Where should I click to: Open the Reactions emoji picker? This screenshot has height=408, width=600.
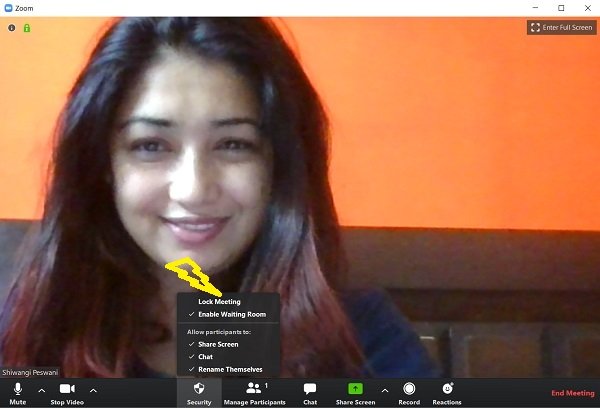(447, 393)
